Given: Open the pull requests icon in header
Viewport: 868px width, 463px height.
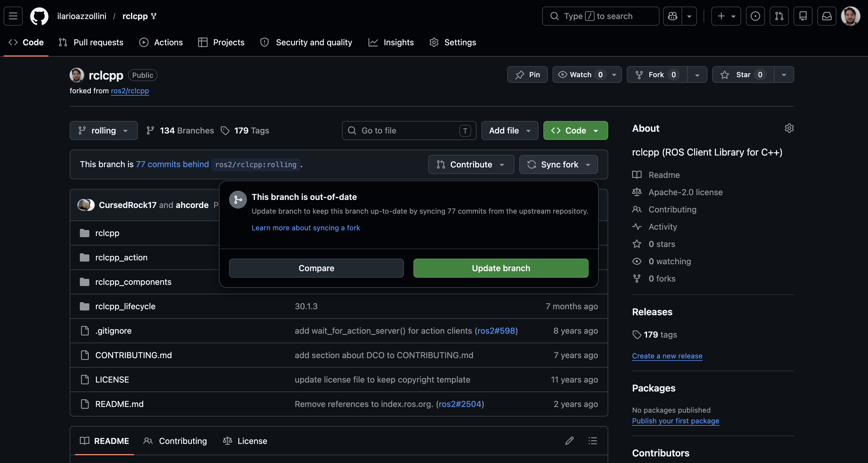Looking at the screenshot, I should (779, 16).
